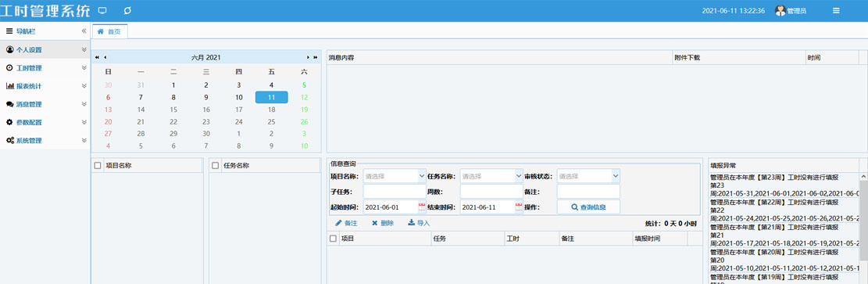Image resolution: width=868 pixels, height=284 pixels.
Task: Collapse the 导航栏 sidebar with the double chevron
Action: pos(84,31)
